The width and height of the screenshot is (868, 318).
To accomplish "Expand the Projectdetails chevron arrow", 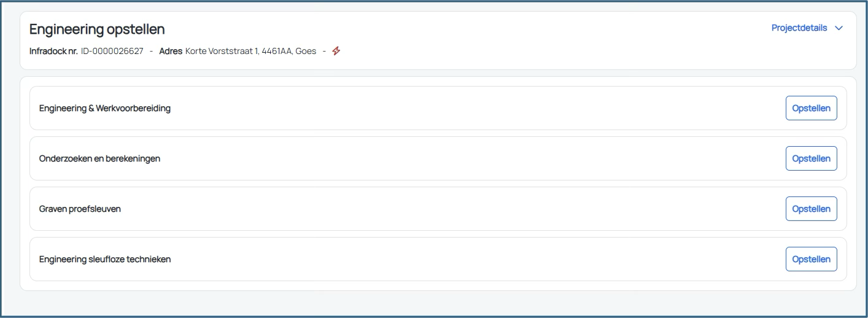I will (839, 28).
